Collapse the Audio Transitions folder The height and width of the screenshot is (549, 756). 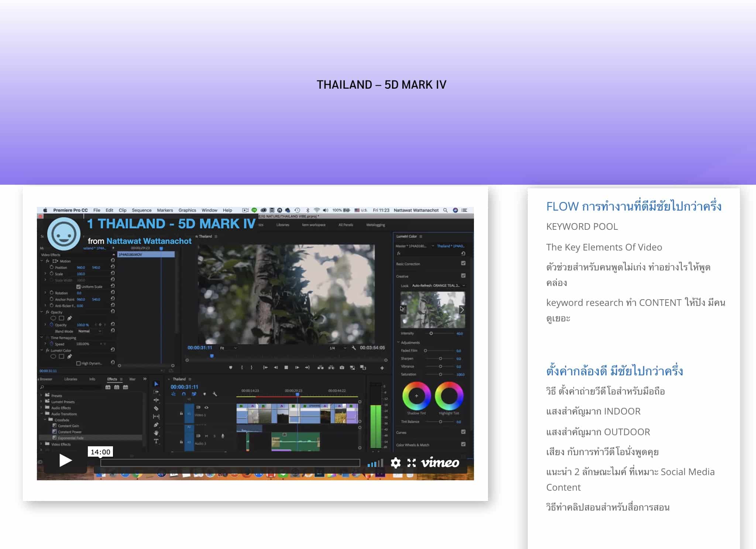41,414
